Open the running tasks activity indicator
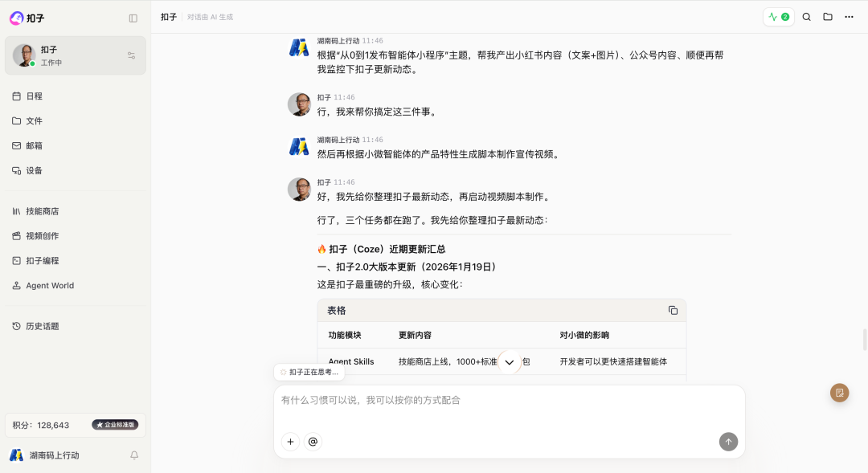 (779, 17)
